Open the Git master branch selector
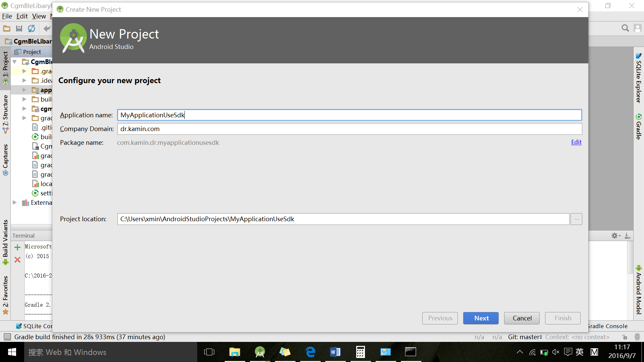Screen dimensions: 644x362 [525, 337]
